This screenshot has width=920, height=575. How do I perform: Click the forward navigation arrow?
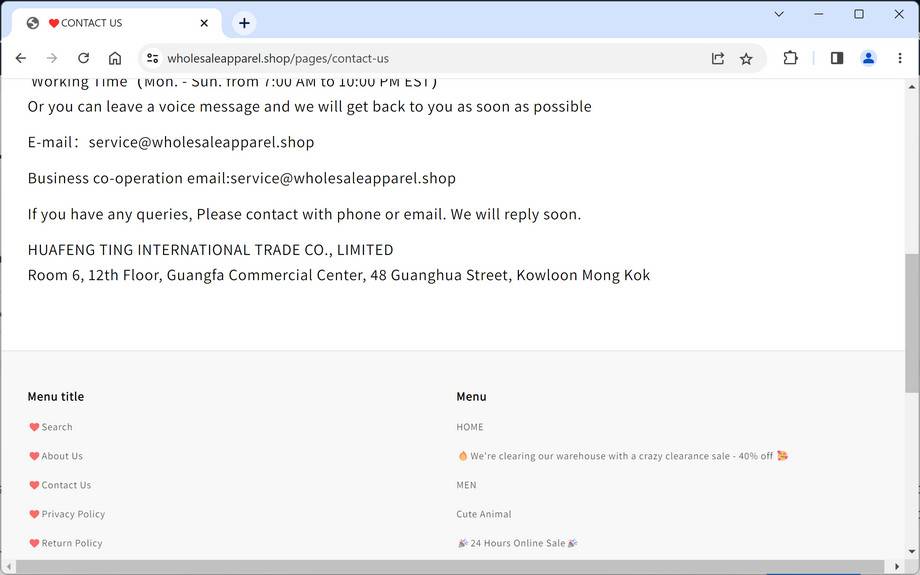click(x=52, y=58)
